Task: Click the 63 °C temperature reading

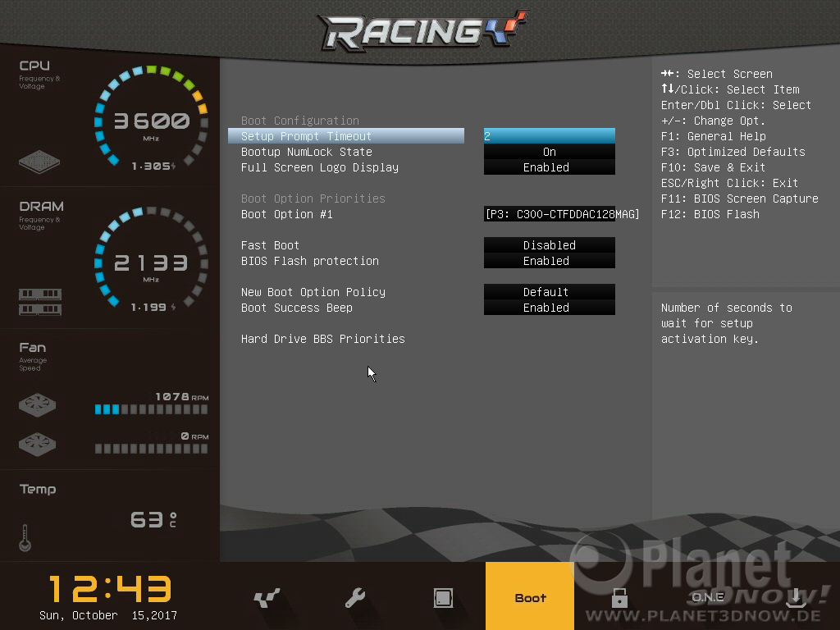Action: click(x=153, y=519)
